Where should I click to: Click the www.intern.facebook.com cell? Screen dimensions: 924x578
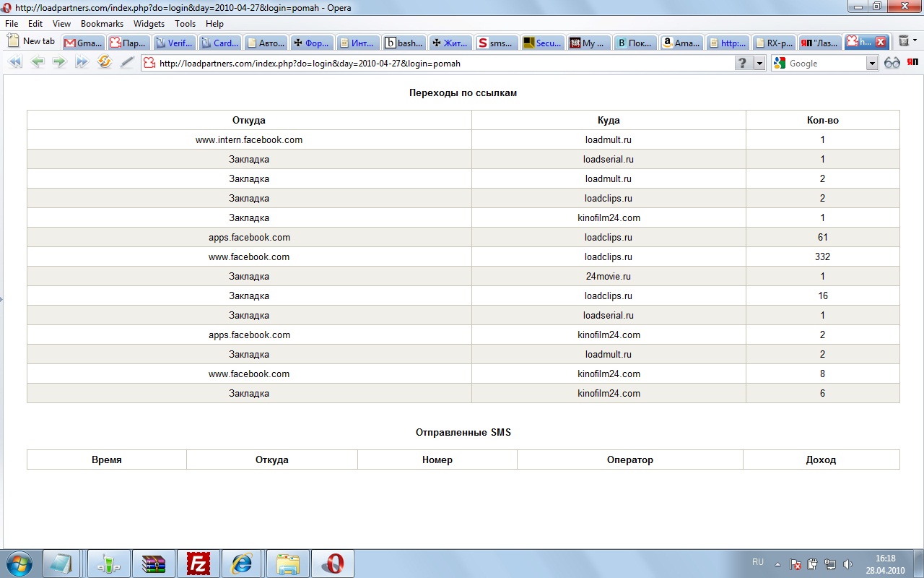[249, 140]
